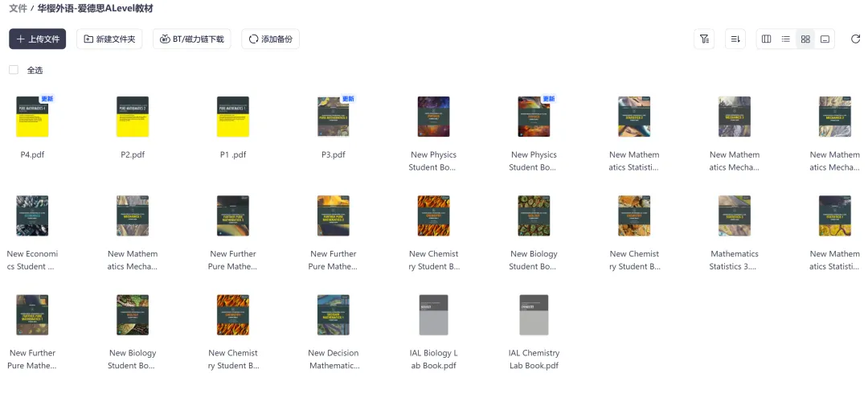
Task: Open the P1 .pdf thumbnail
Action: [232, 117]
